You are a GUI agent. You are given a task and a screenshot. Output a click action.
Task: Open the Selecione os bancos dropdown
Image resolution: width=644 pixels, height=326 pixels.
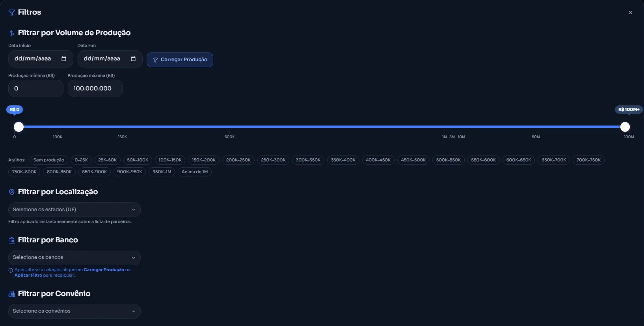74,257
